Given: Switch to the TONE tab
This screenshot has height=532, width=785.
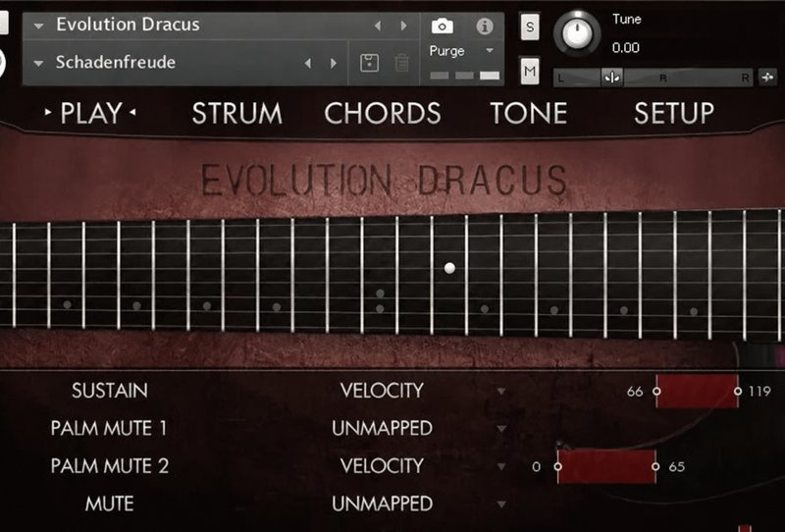Looking at the screenshot, I should pyautogui.click(x=529, y=113).
